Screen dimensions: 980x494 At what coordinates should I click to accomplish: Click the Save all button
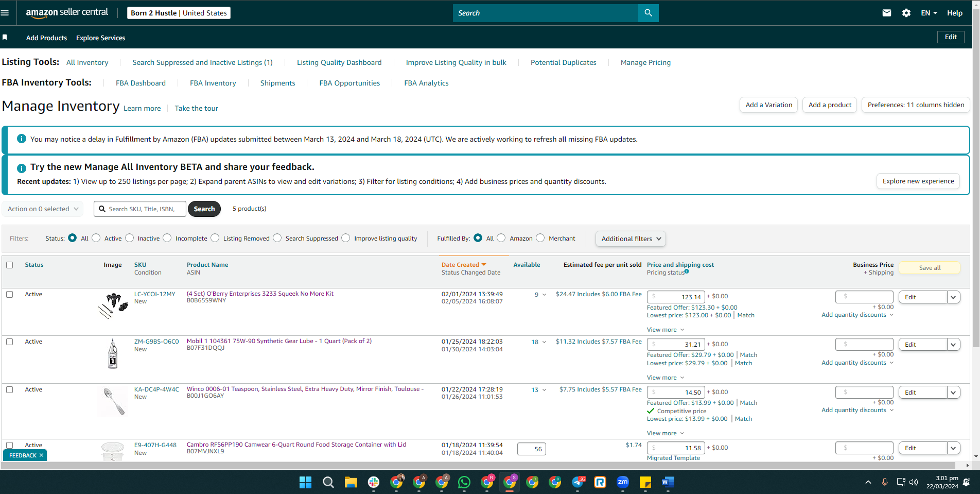click(x=930, y=268)
